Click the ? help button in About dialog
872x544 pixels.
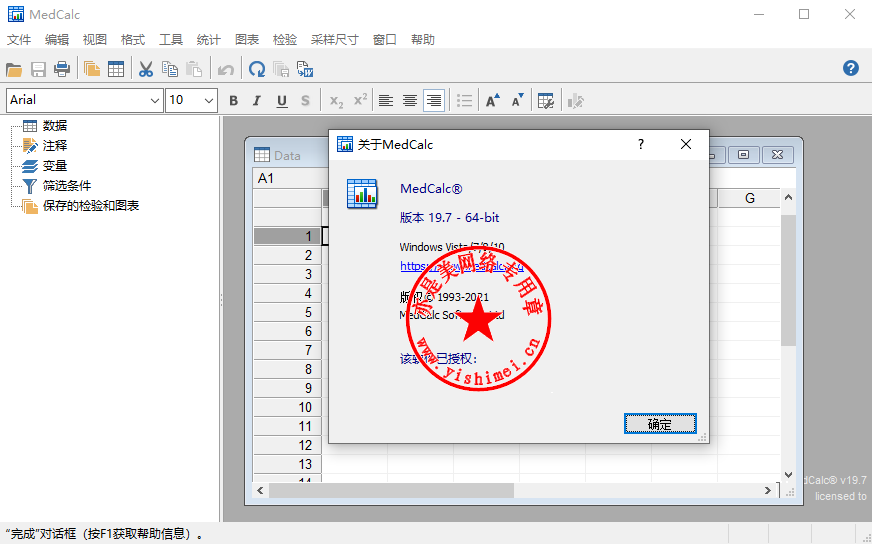pyautogui.click(x=641, y=145)
